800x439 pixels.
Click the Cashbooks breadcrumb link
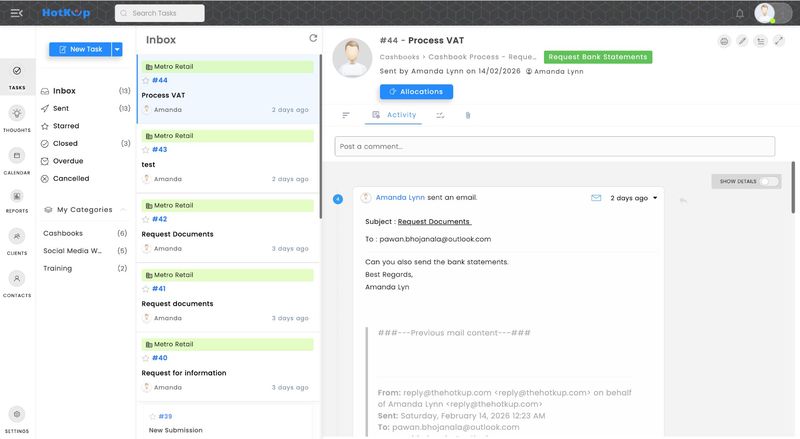tap(399, 57)
